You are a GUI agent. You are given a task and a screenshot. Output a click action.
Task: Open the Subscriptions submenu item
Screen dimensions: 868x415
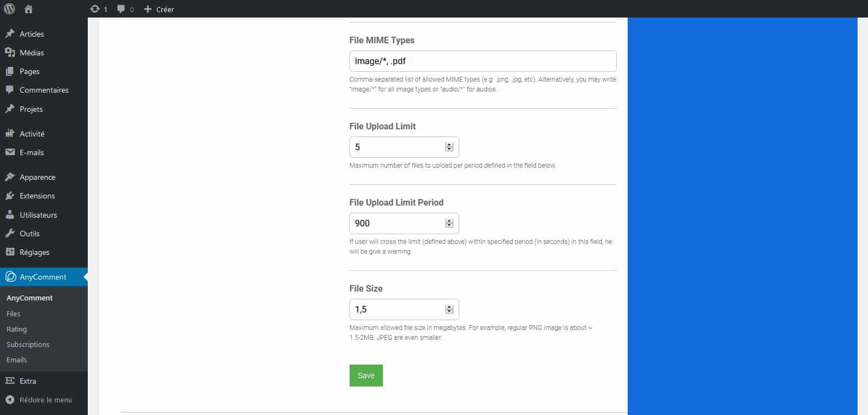click(28, 344)
